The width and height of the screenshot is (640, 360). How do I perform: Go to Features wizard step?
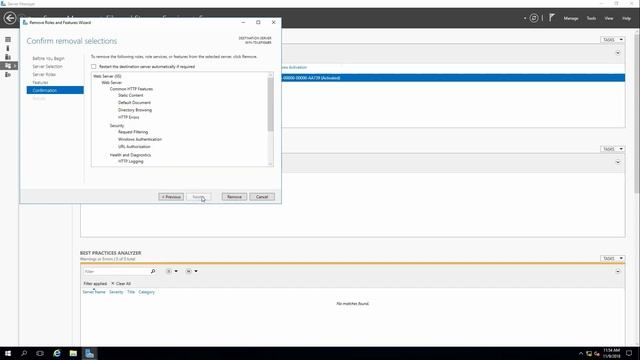coord(40,82)
